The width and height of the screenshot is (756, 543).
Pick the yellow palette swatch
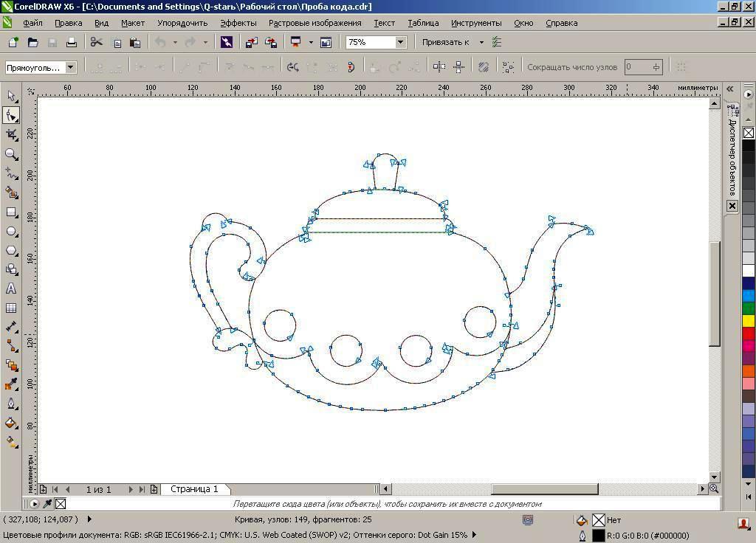point(749,321)
